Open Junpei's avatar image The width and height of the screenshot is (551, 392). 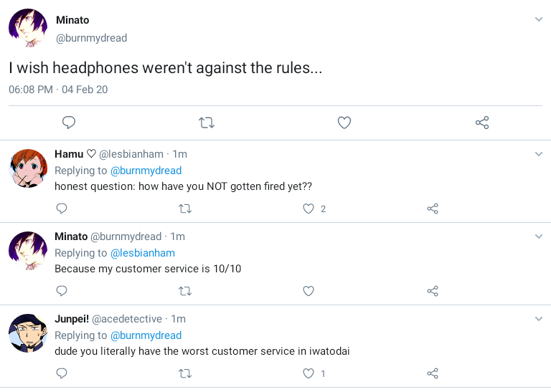[28, 333]
